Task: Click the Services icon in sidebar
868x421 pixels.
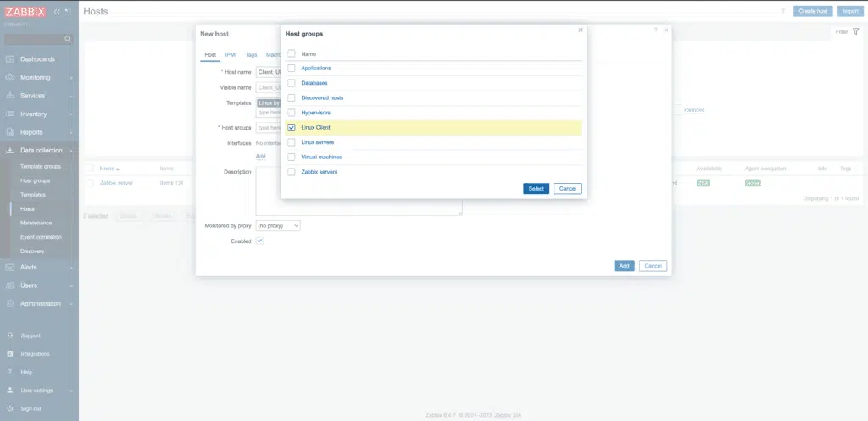Action: (x=10, y=96)
